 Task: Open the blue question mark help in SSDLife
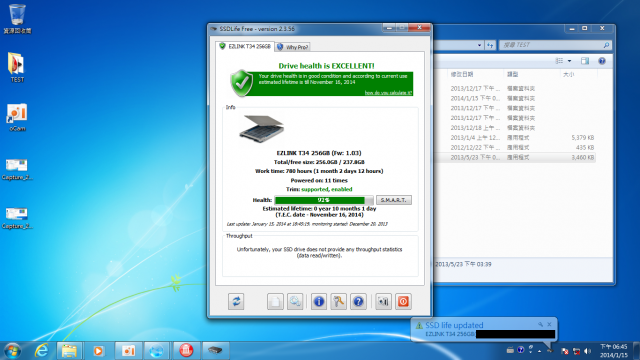tap(358, 302)
